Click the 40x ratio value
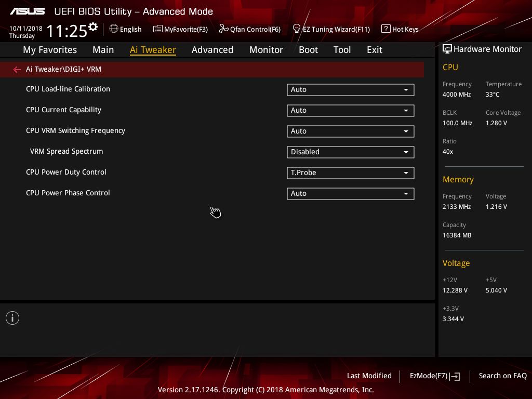This screenshot has width=532, height=399. pos(448,152)
